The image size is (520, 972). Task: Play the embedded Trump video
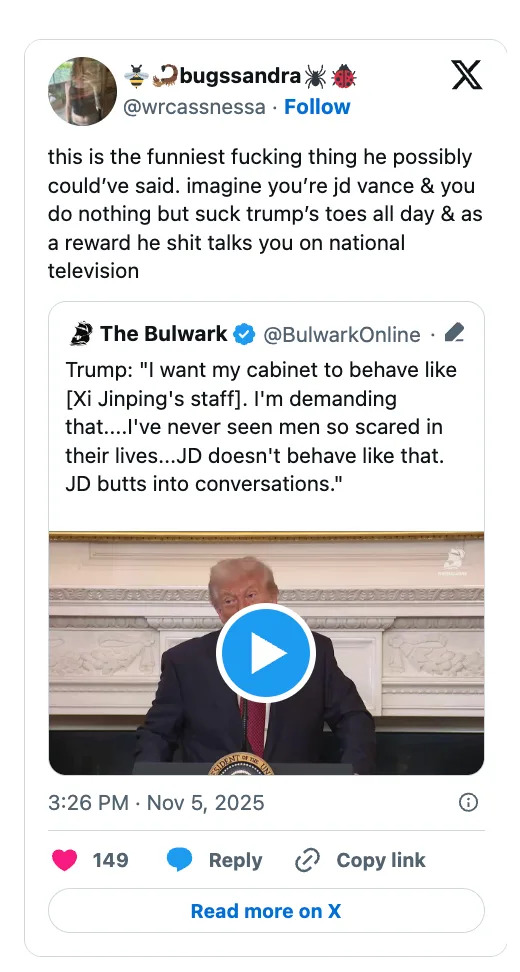(266, 653)
